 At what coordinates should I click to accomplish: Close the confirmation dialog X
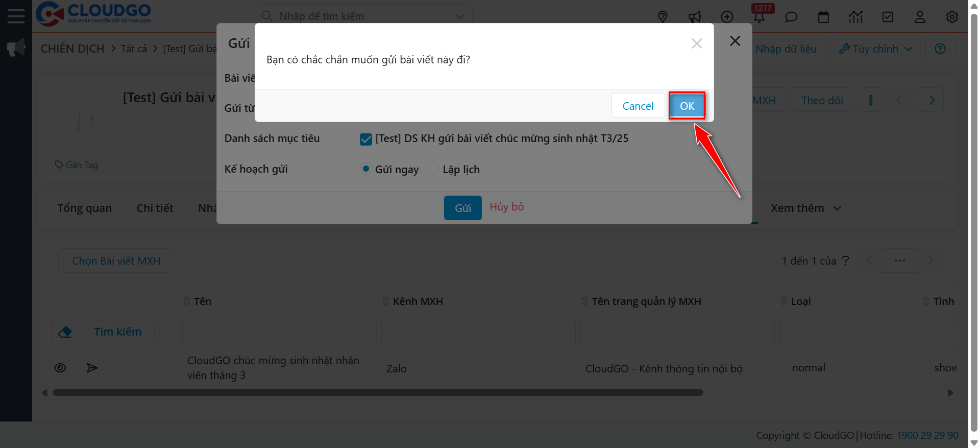(x=697, y=43)
